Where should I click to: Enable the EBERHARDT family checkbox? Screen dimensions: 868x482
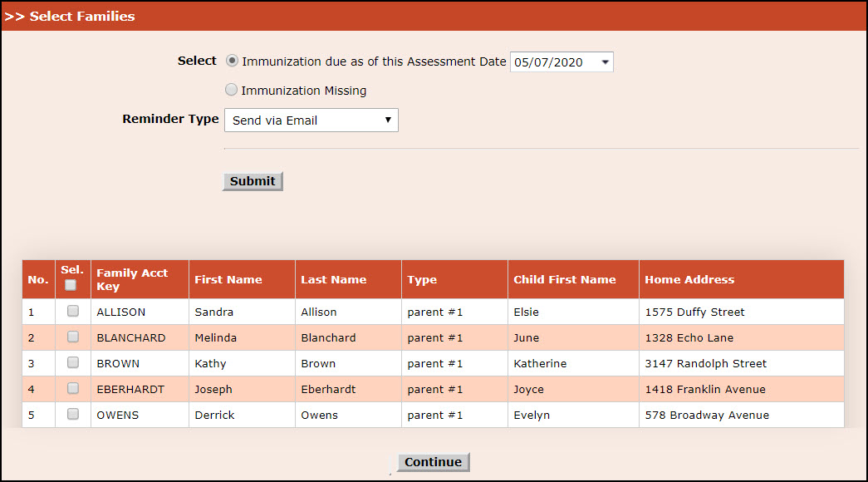(73, 389)
